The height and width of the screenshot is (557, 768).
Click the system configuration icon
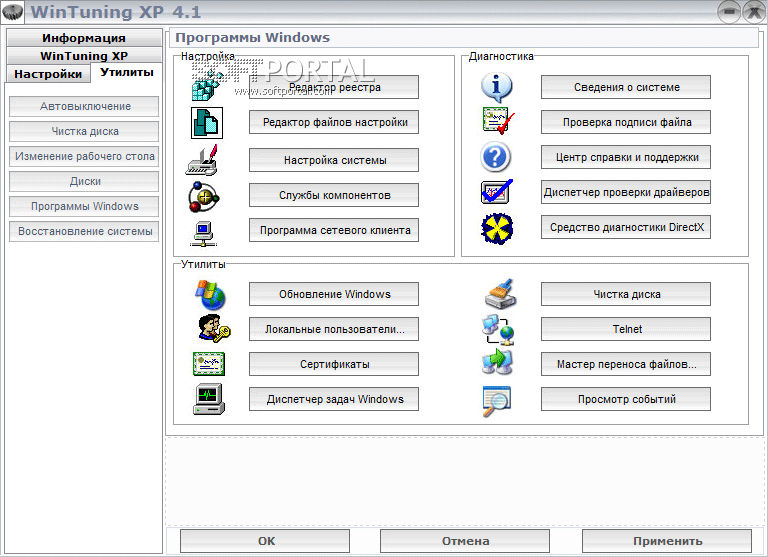[202, 160]
